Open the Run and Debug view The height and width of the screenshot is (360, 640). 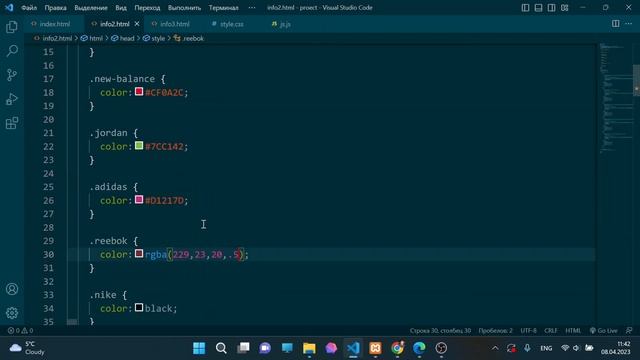pos(12,99)
